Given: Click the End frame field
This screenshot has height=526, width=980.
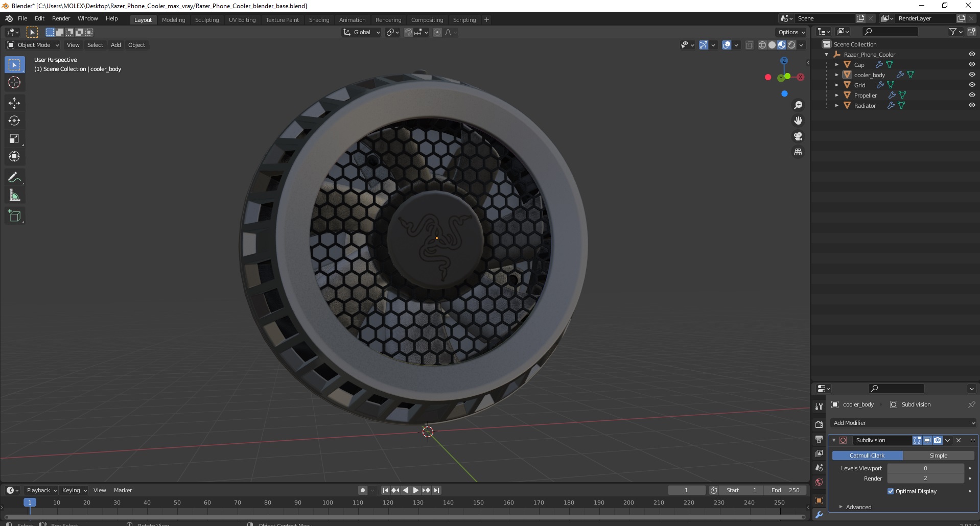Looking at the screenshot, I should coord(786,490).
